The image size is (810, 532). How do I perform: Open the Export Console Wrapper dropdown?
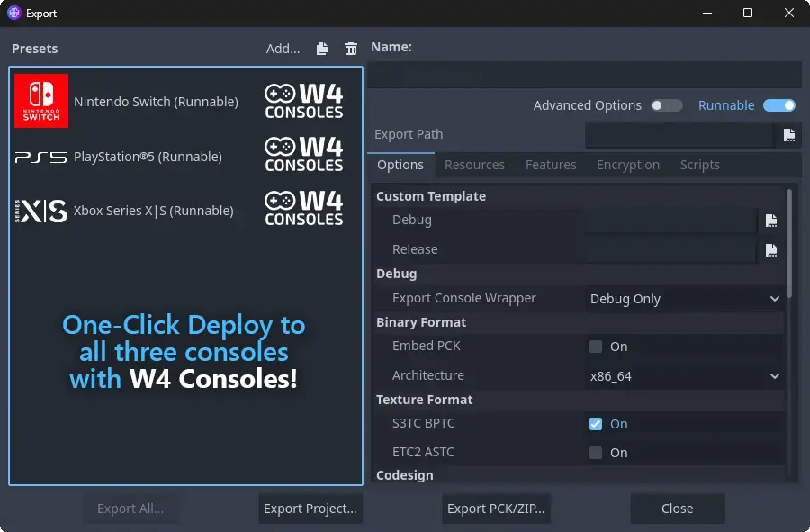[x=684, y=299]
